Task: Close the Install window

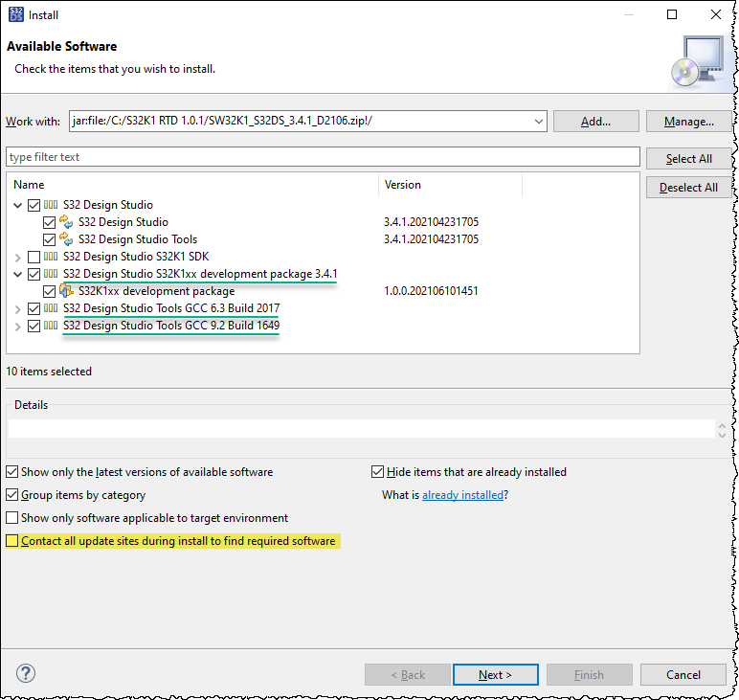Action: pos(715,14)
